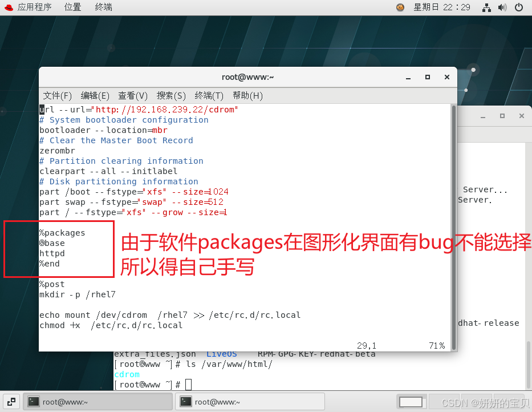532x412 pixels.
Task: Click the '@base' line
Action: (x=52, y=243)
